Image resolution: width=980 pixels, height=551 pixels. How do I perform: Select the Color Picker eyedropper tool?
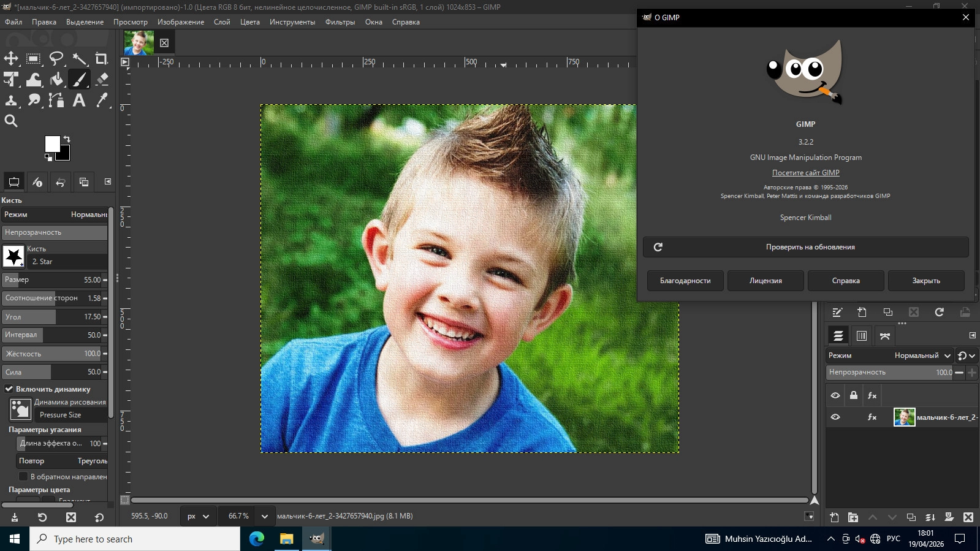[102, 101]
